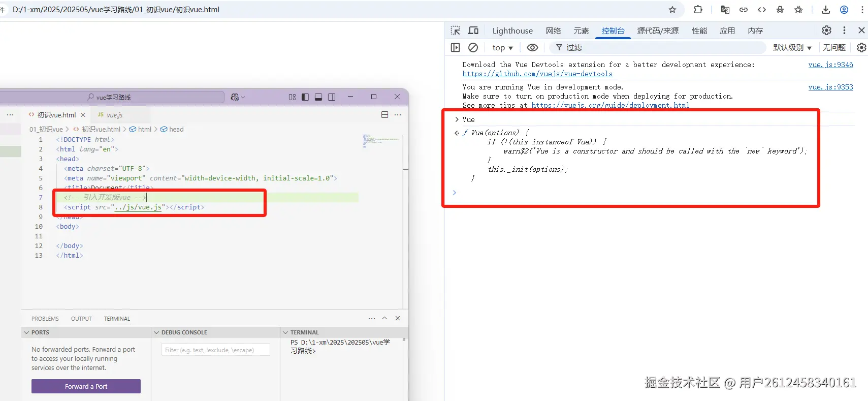The image size is (868, 401).
Task: Click the debug console Filter field
Action: tap(215, 350)
